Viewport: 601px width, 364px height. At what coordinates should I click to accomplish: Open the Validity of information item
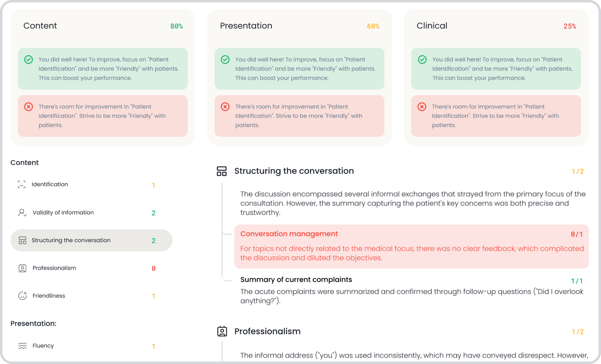(63, 213)
